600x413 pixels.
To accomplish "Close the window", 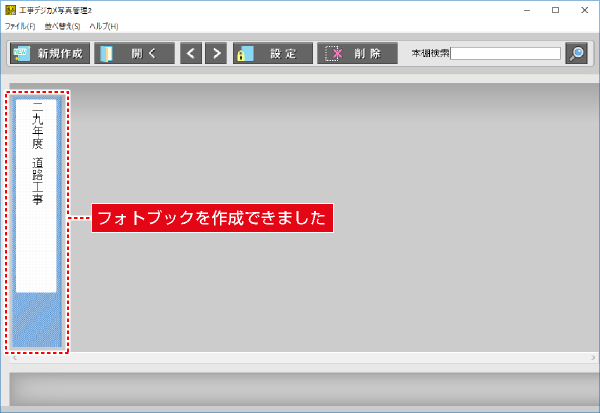I will coord(585,10).
